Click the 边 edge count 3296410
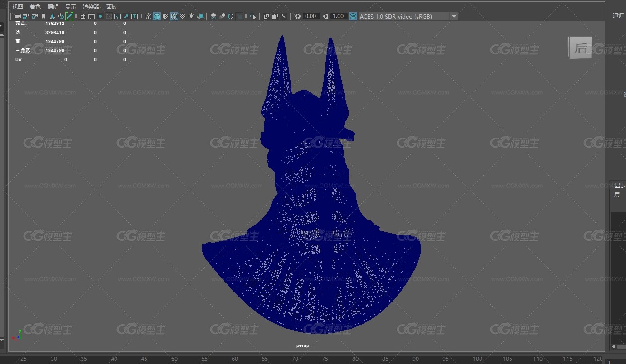The width and height of the screenshot is (626, 364). [x=55, y=33]
